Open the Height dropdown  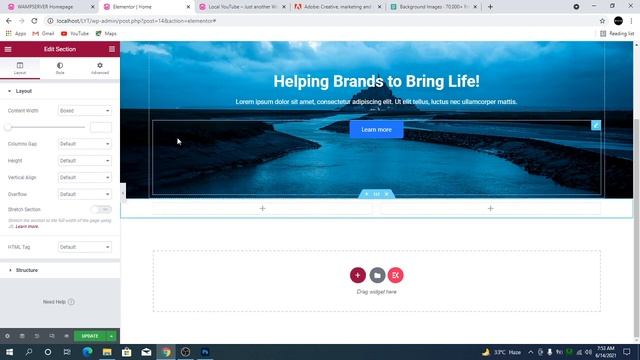[x=84, y=161]
